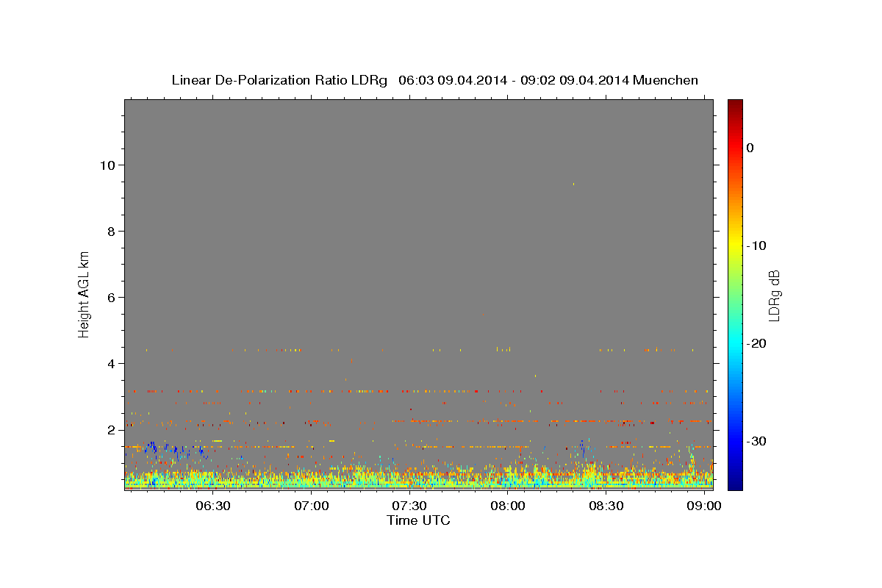Click the '06:03 09.04.2014' start time in title

(452, 80)
